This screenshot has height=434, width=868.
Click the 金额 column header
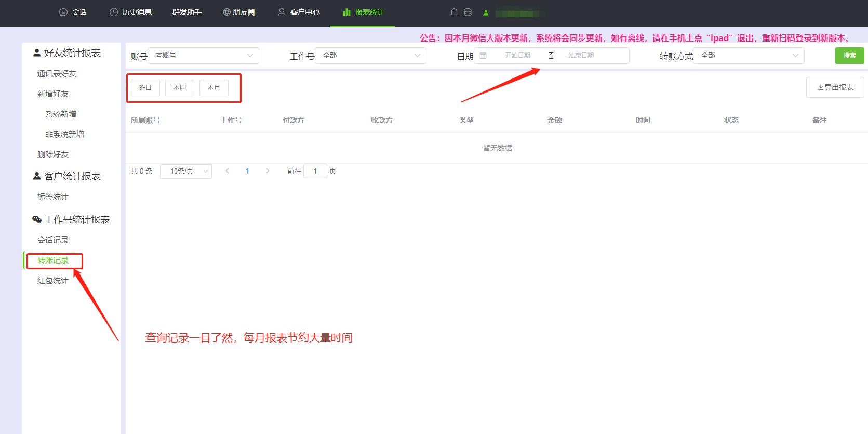click(555, 120)
